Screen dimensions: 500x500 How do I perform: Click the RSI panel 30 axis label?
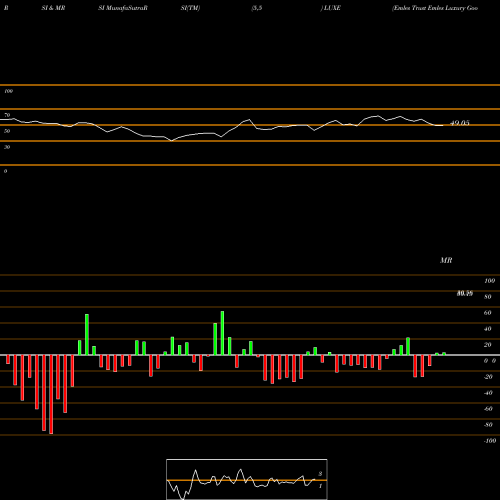(x=7, y=147)
